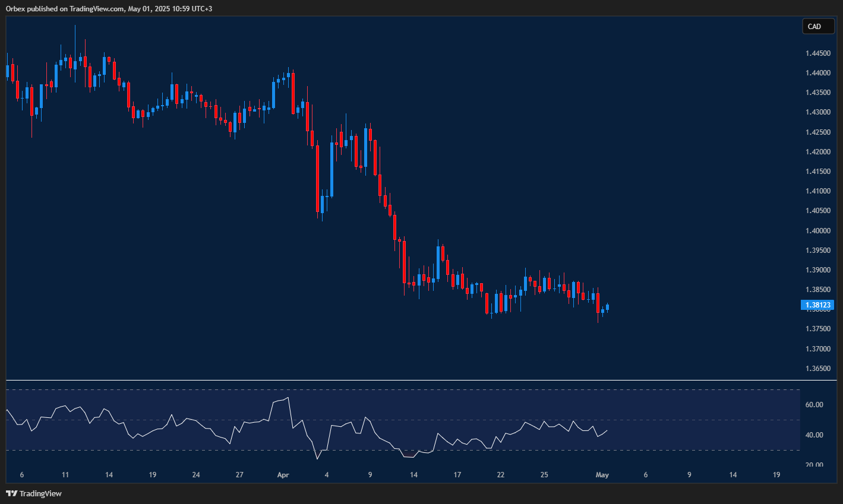Viewport: 843px width, 504px height.
Task: Select the date label 11 on the time axis
Action: coord(65,475)
